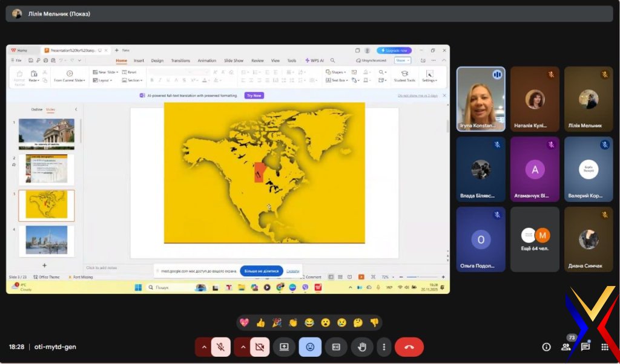Viewport: 620px width, 364px height.
Task: Click the emoji reactions button
Action: 310,347
